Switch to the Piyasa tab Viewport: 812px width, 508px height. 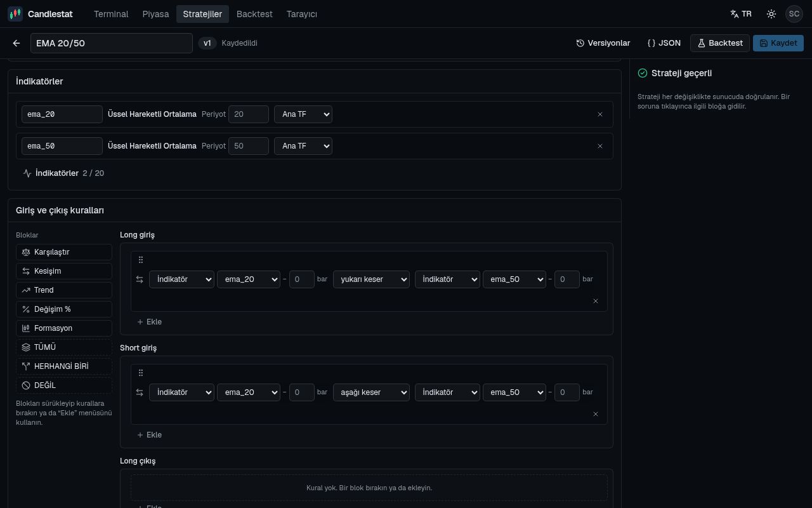155,14
